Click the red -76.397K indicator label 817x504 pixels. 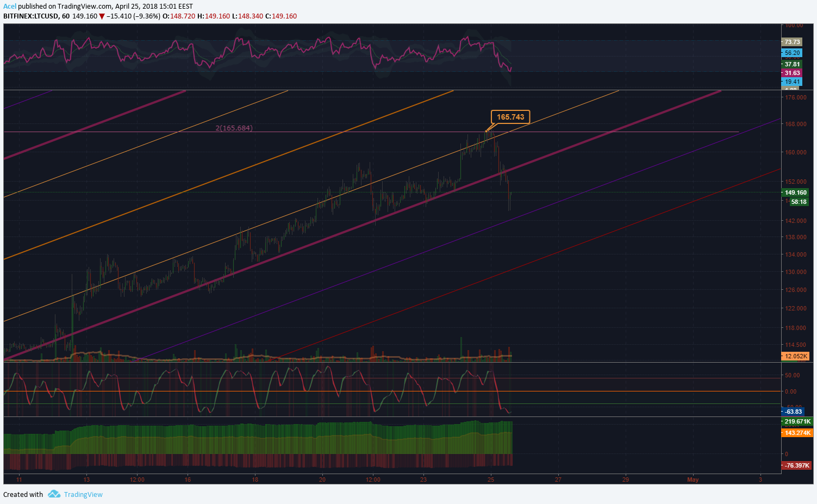(x=797, y=465)
